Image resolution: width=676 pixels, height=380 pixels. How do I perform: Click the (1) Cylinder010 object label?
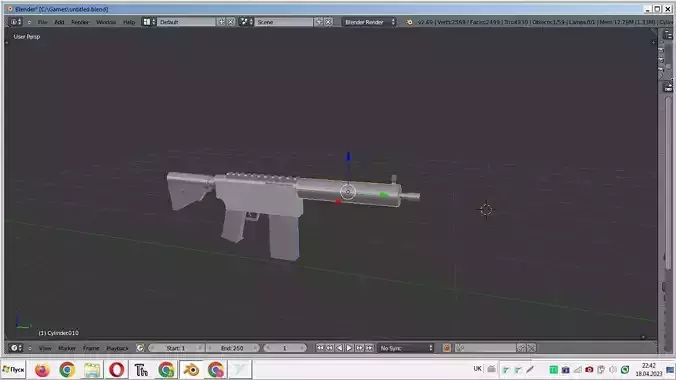58,333
